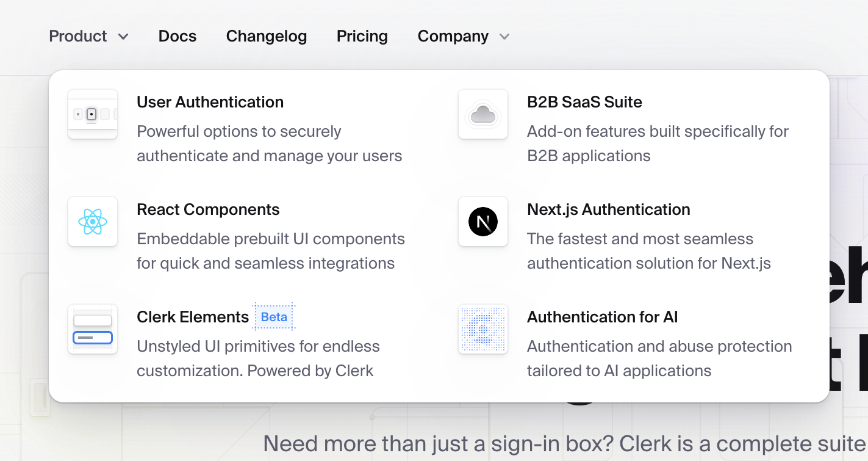This screenshot has width=868, height=461.
Task: Open the B2B SaaS Suite heading link
Action: click(x=584, y=102)
